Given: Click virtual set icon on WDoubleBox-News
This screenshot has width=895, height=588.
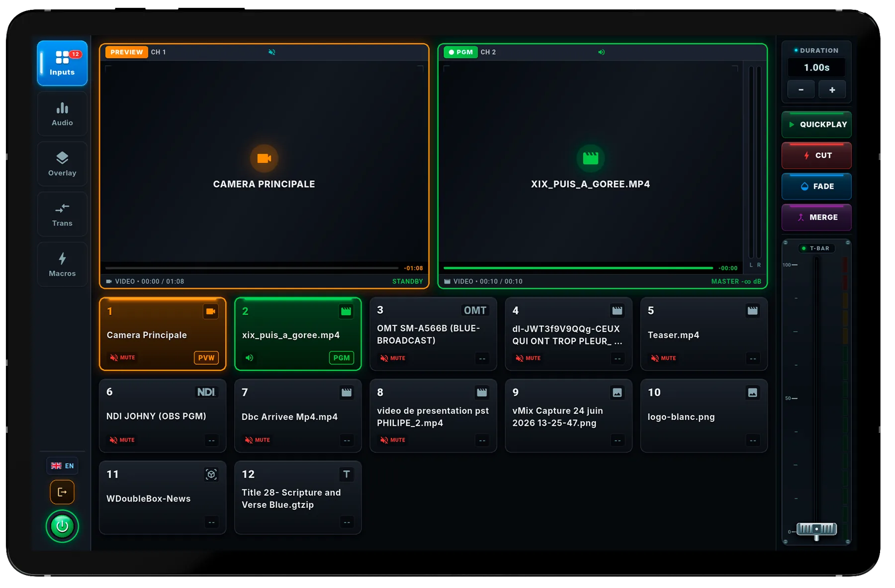Looking at the screenshot, I should click(211, 475).
